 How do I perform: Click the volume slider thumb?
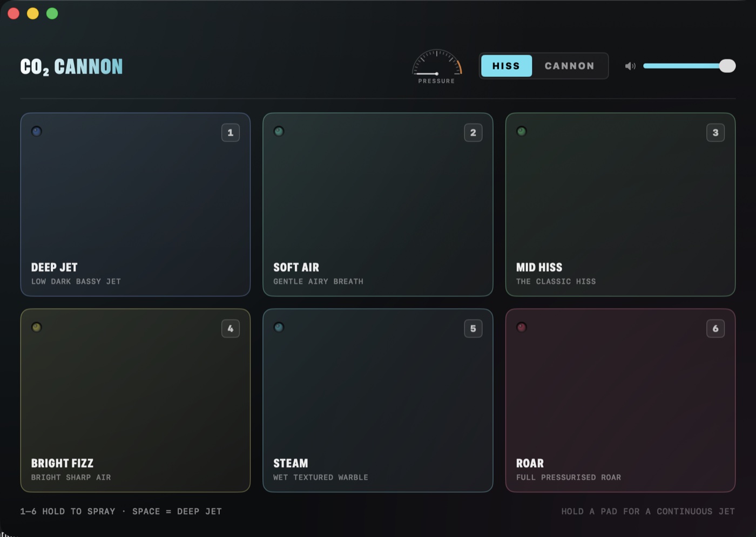tap(727, 66)
